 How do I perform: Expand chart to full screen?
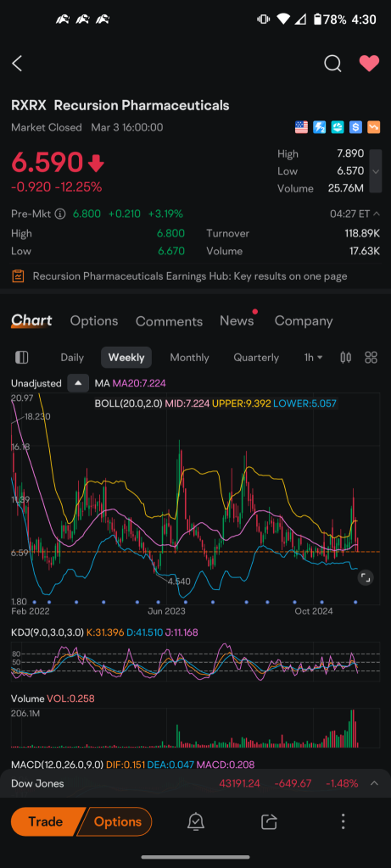click(x=365, y=578)
